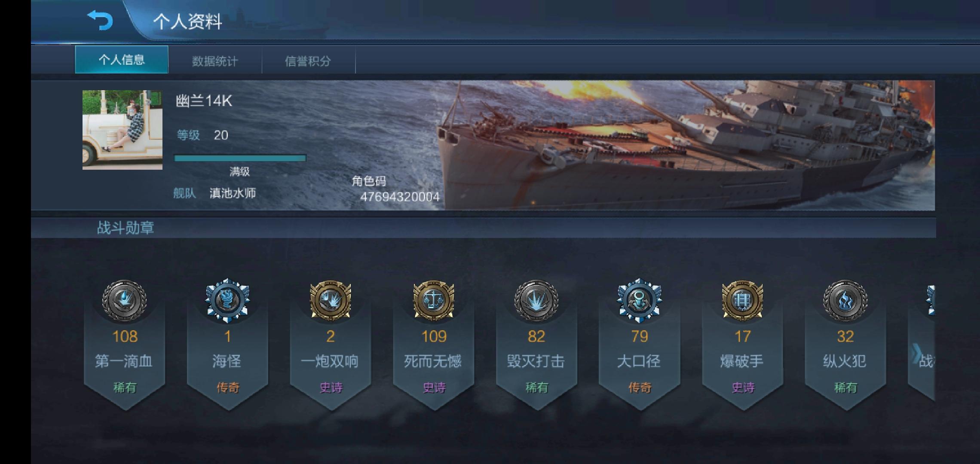Select the 大口径 medal icon

[639, 300]
